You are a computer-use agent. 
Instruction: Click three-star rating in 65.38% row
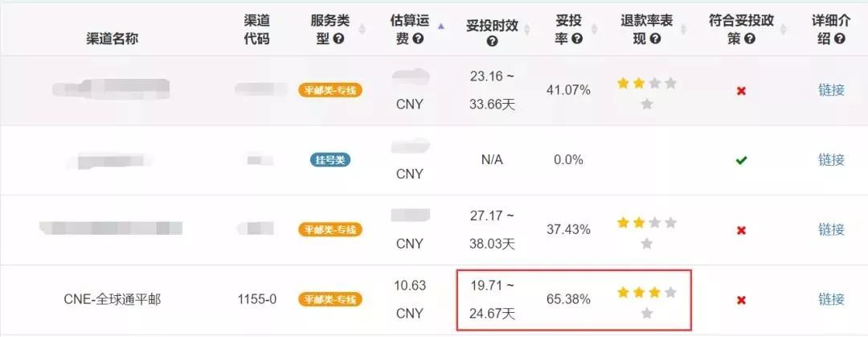[x=646, y=302]
